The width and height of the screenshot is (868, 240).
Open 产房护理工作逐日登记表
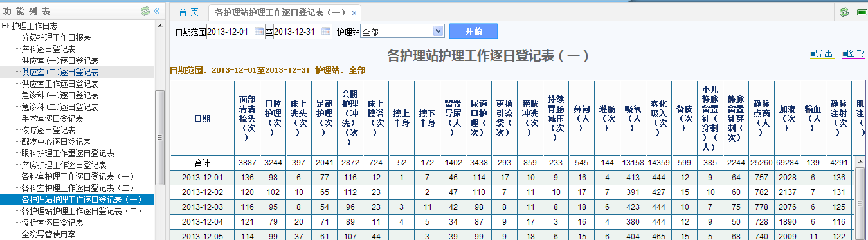pyautogui.click(x=64, y=165)
